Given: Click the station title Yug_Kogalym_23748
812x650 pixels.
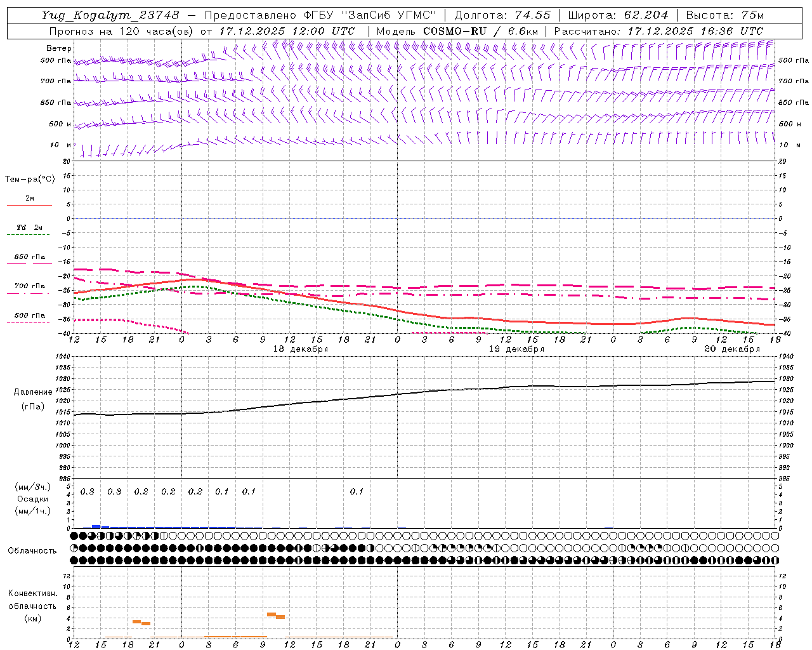Looking at the screenshot, I should tap(110, 15).
